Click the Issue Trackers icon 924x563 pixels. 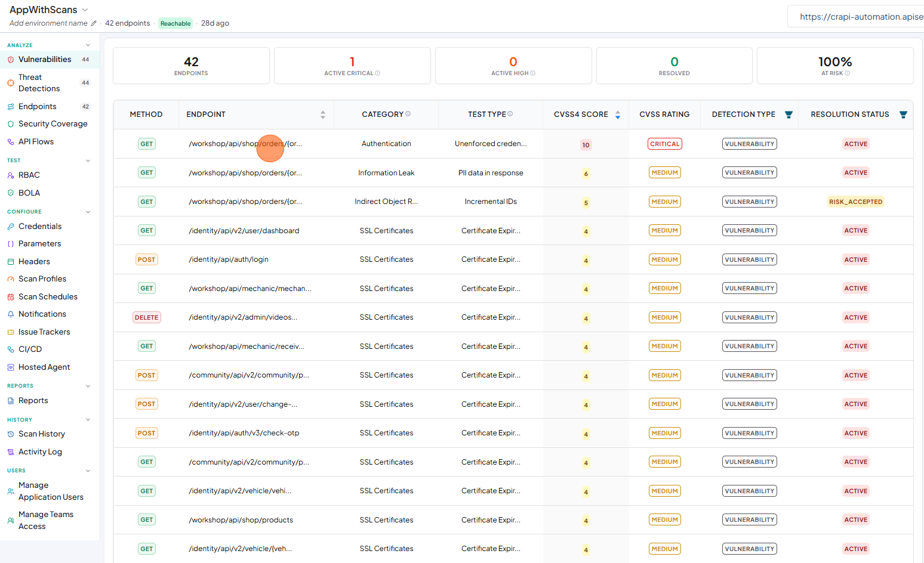(11, 332)
